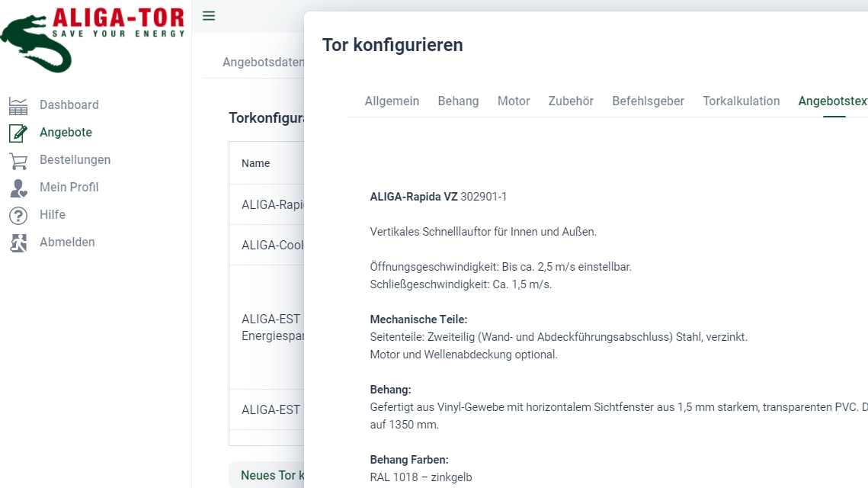Viewport: 868px width, 488px height.
Task: Click the 'Motor und Wellenabdeckung optional.' line
Action: point(464,354)
